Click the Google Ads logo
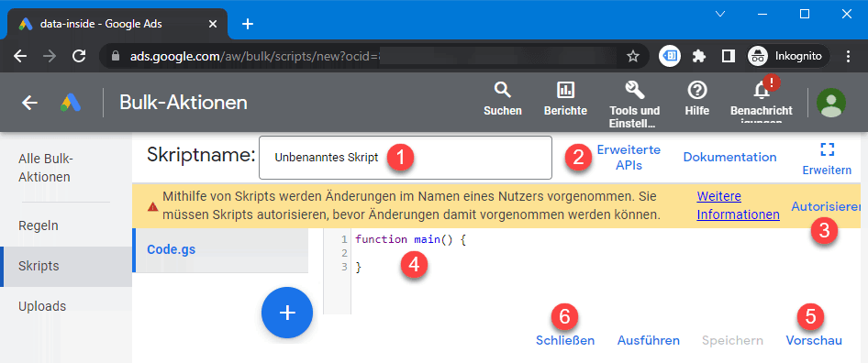The image size is (868, 363). tap(71, 103)
